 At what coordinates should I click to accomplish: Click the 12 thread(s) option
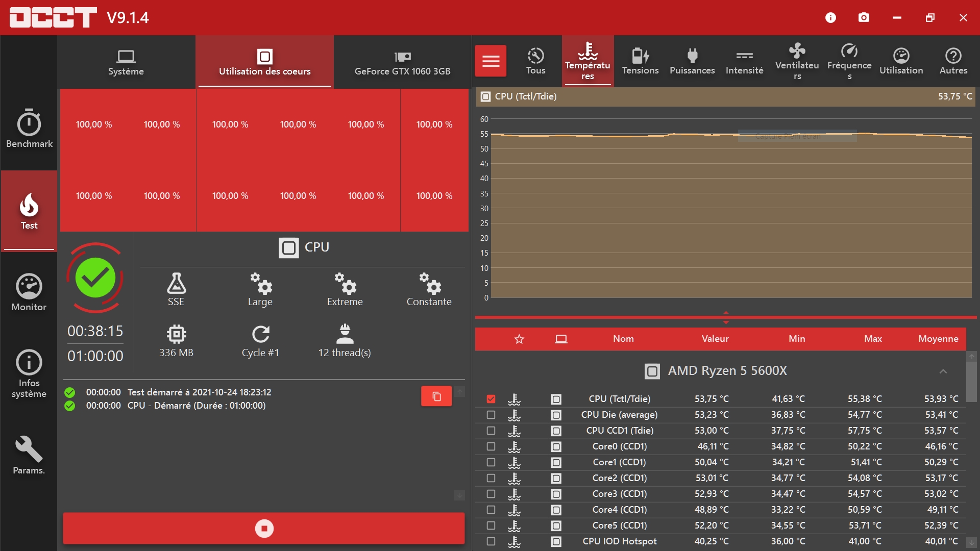tap(345, 341)
